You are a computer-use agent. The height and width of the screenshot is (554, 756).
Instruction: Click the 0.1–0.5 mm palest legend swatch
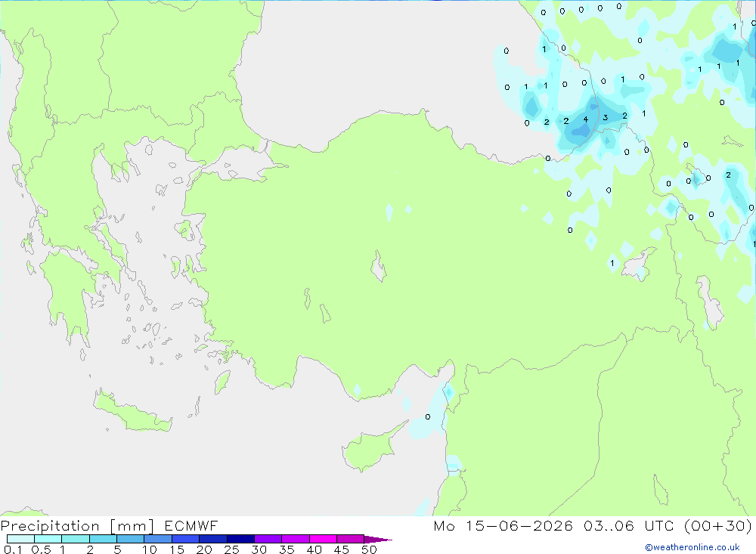20,539
